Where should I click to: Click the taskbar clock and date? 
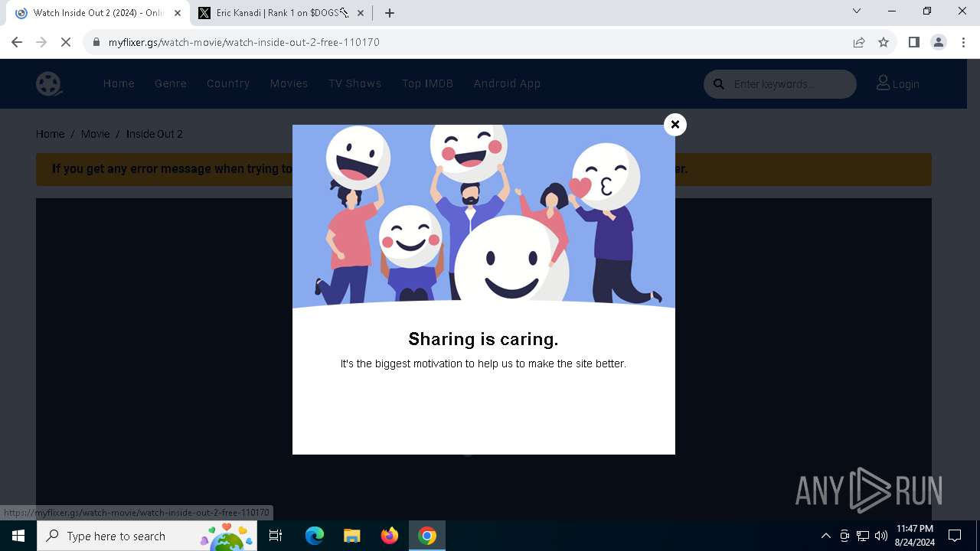(x=914, y=536)
